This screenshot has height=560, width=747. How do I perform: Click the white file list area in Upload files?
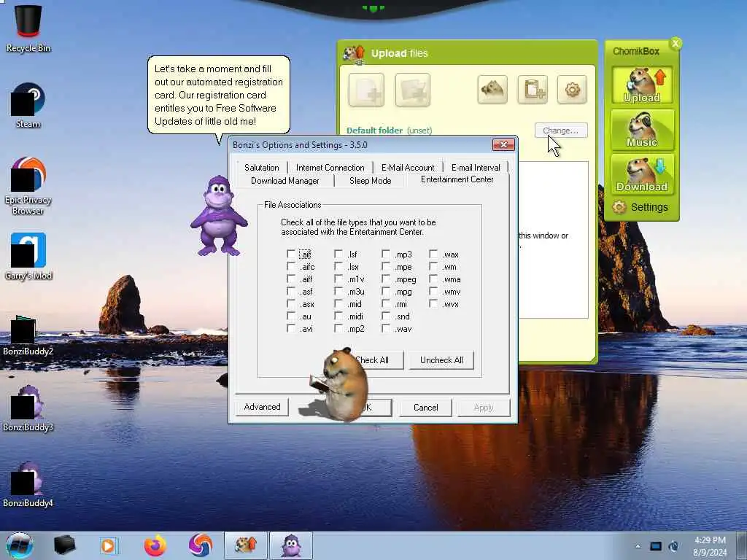[553, 239]
